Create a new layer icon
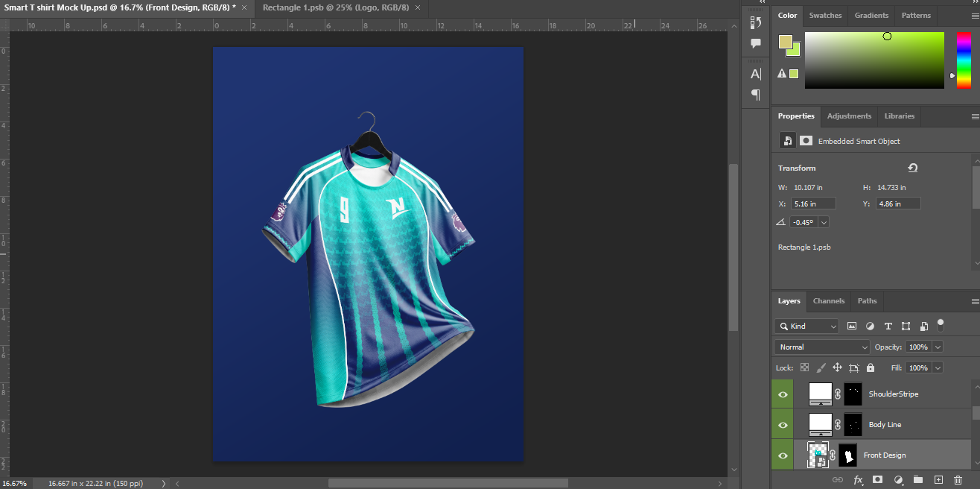 (x=938, y=480)
